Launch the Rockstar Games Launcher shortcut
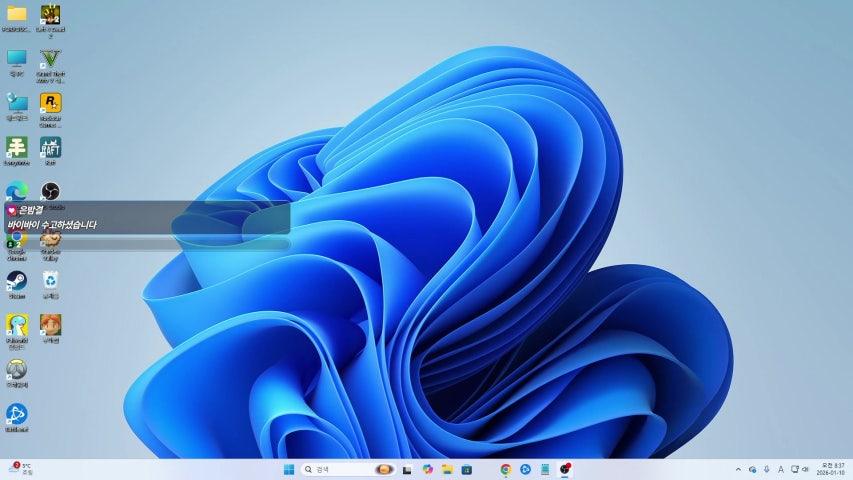This screenshot has height=480, width=853. (x=50, y=103)
